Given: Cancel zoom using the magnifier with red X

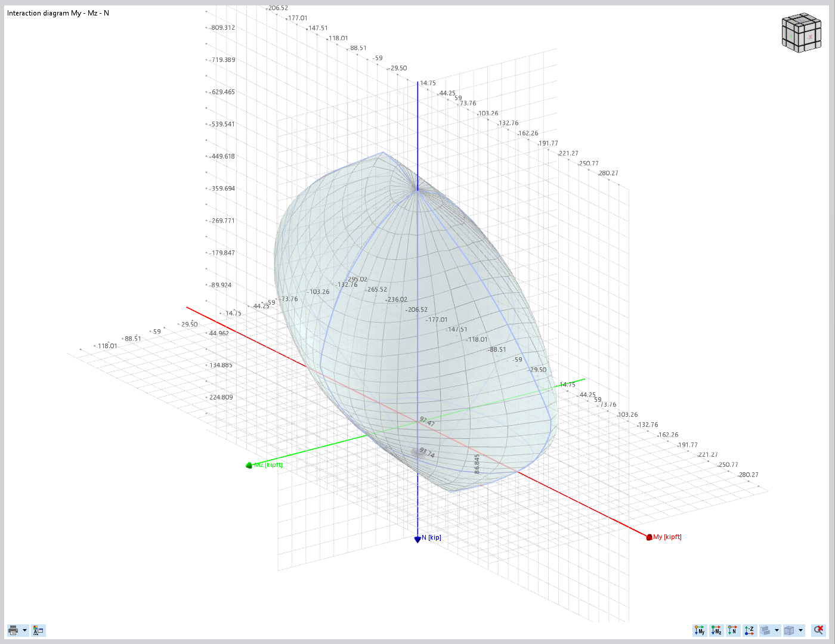Looking at the screenshot, I should click(x=818, y=630).
